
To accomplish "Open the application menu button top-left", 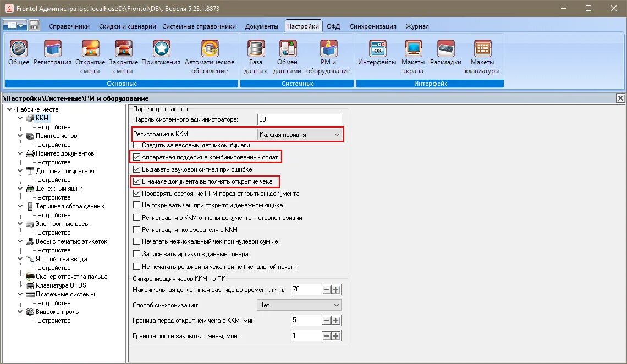I will 15,25.
